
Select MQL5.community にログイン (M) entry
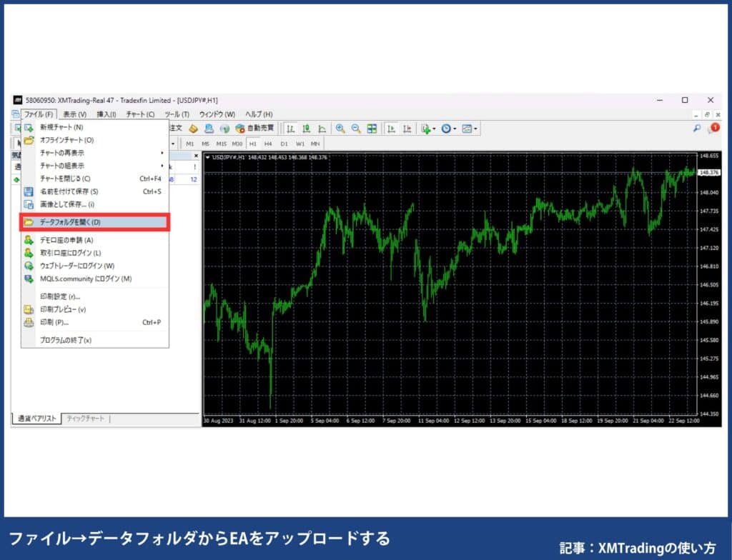[x=95, y=279]
